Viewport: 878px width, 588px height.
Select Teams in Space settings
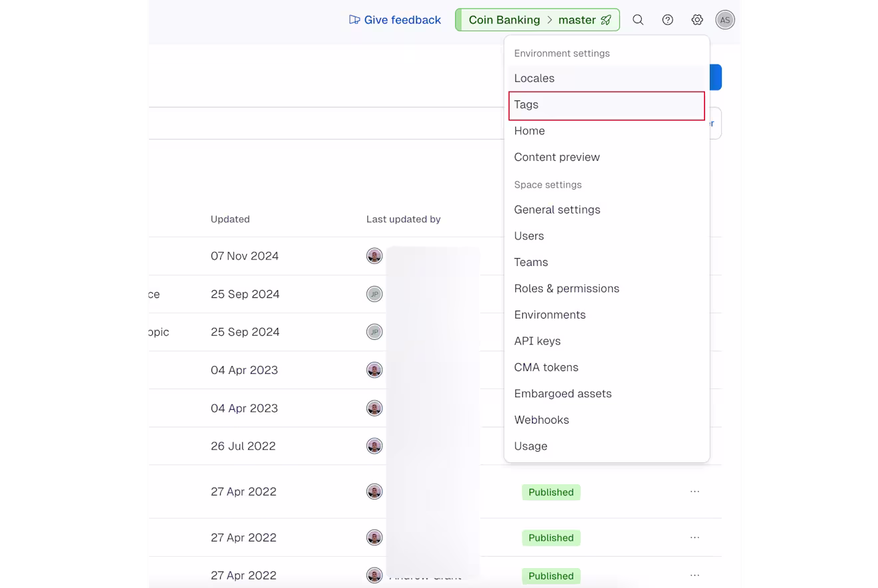pyautogui.click(x=607, y=262)
